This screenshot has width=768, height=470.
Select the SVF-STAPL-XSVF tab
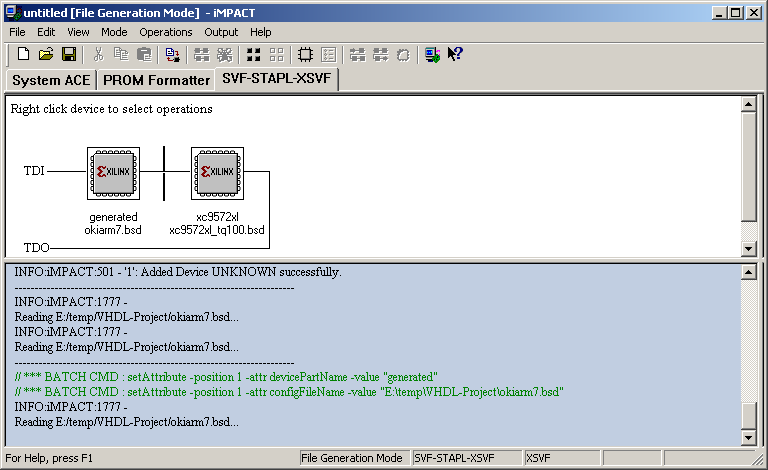277,78
